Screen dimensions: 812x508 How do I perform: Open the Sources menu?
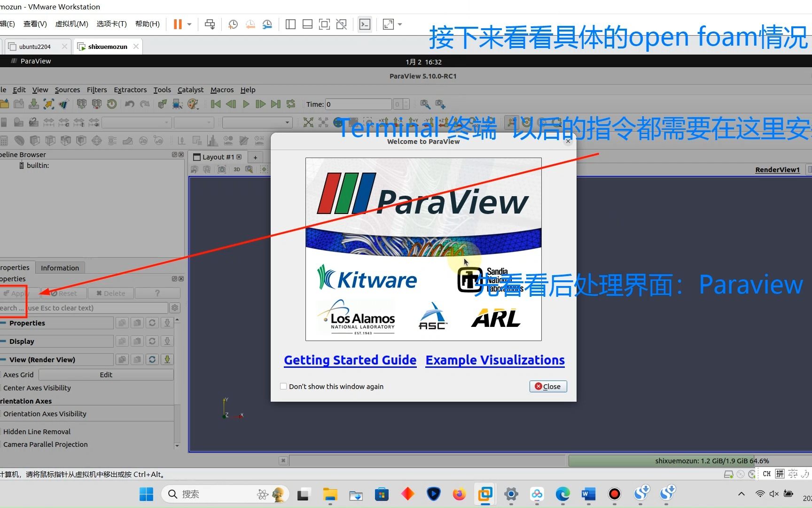point(67,89)
